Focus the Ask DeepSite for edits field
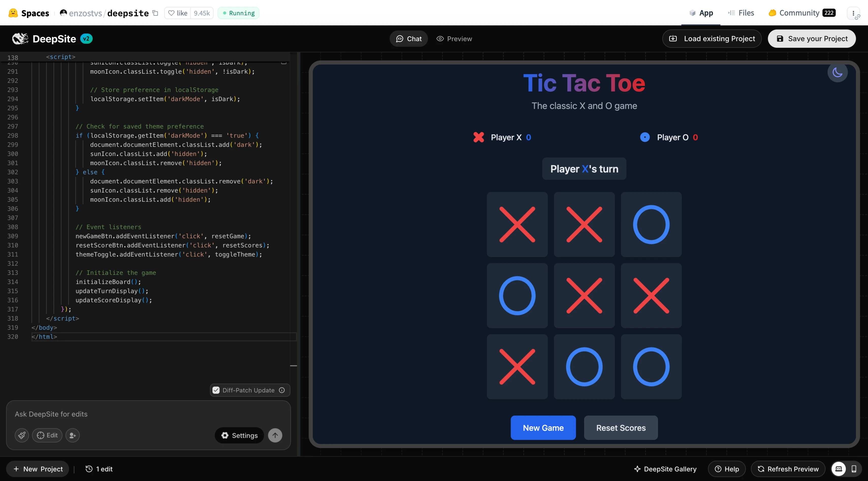The width and height of the screenshot is (868, 481). click(148, 414)
